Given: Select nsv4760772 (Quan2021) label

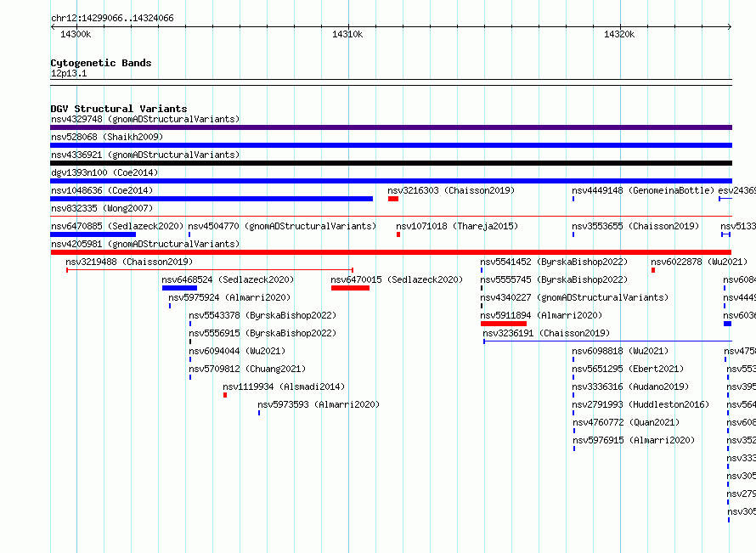Looking at the screenshot, I should click(x=626, y=422).
